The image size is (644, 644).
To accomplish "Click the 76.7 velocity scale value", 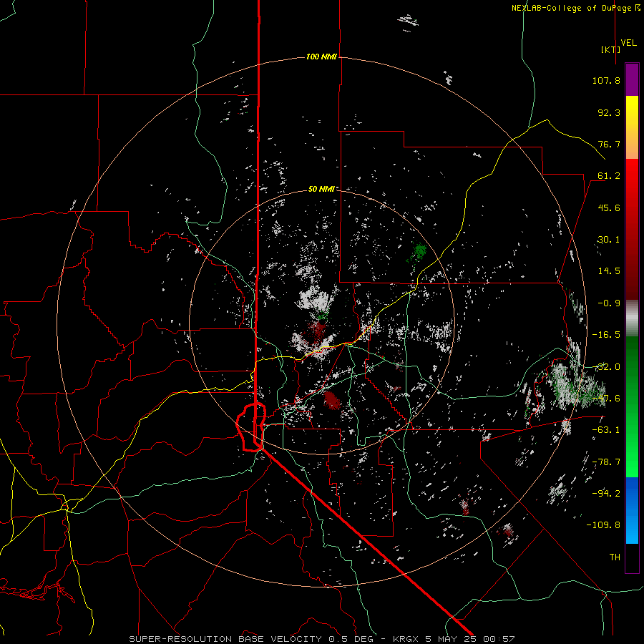I will pyautogui.click(x=609, y=144).
